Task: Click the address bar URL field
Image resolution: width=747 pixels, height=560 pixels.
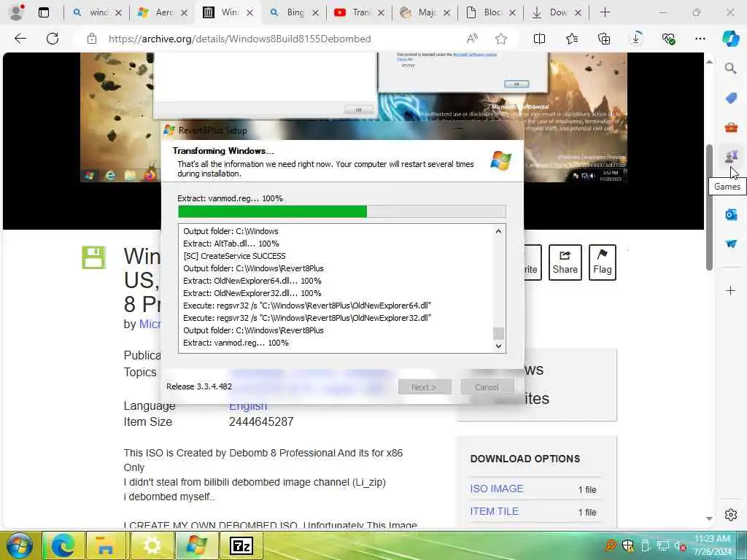Action: (239, 39)
